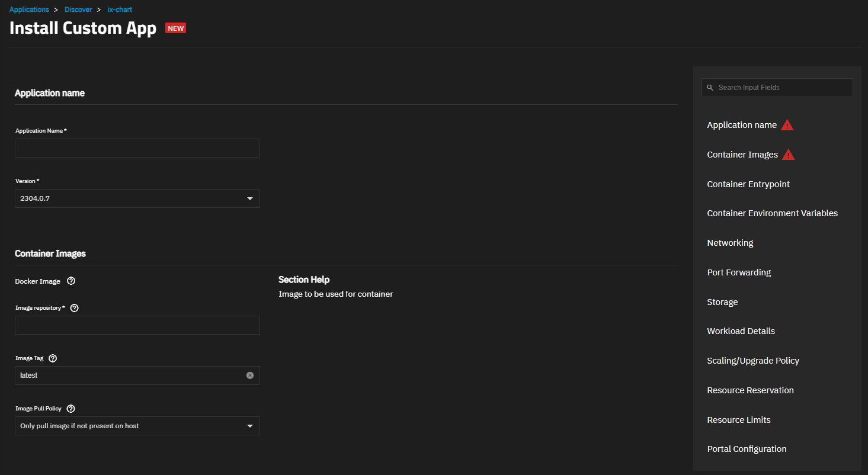The image size is (868, 475).
Task: Select Storage in the section list
Action: [x=722, y=302]
